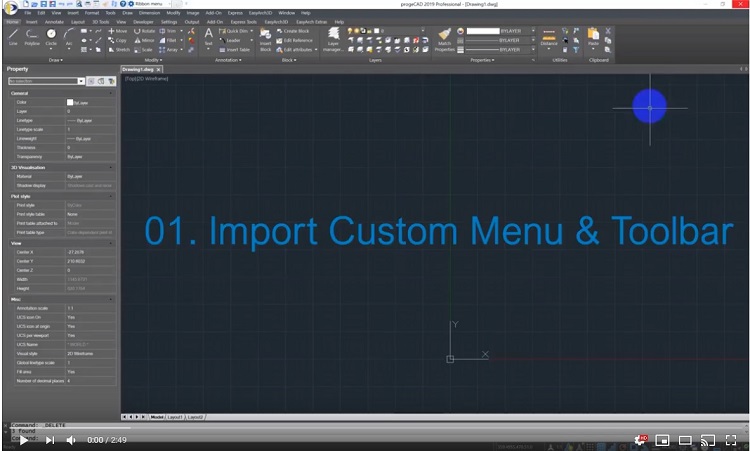The image size is (750, 451).
Task: Expand the Properties ribbon panel dropdown
Action: [x=482, y=60]
